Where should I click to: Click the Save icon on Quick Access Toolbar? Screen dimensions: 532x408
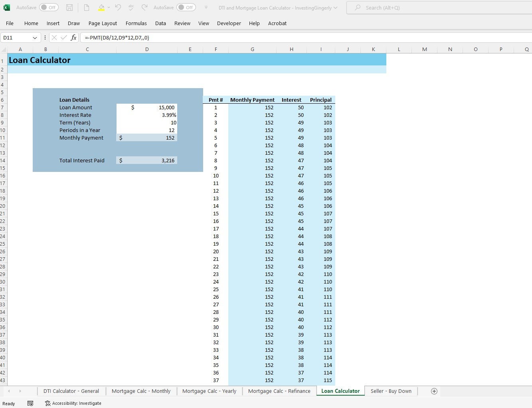point(69,7)
